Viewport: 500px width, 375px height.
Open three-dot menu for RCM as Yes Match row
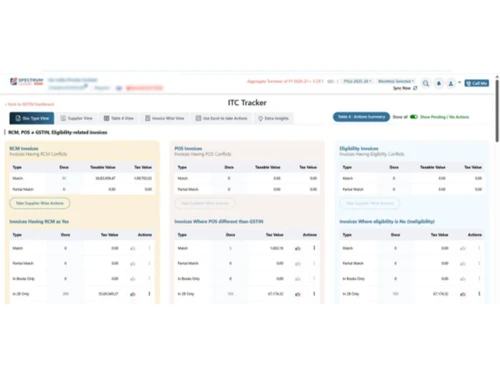(x=149, y=248)
